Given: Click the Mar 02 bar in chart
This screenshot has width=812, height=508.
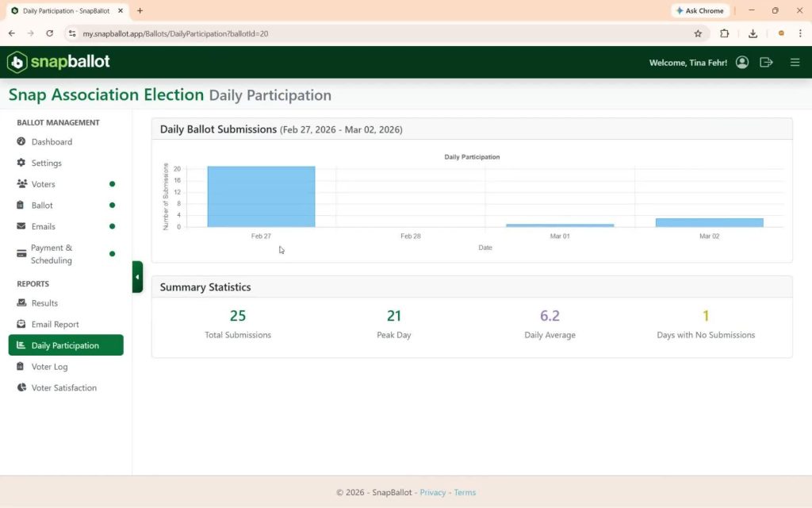Looking at the screenshot, I should 709,222.
